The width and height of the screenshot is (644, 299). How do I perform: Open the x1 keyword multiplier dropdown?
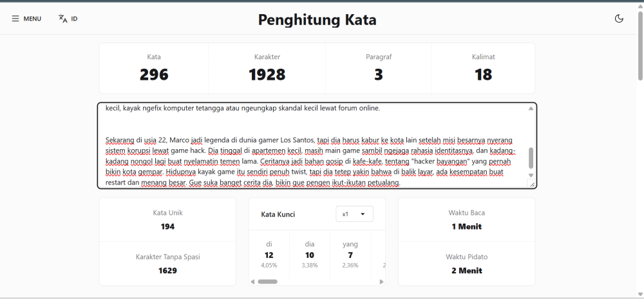click(354, 214)
